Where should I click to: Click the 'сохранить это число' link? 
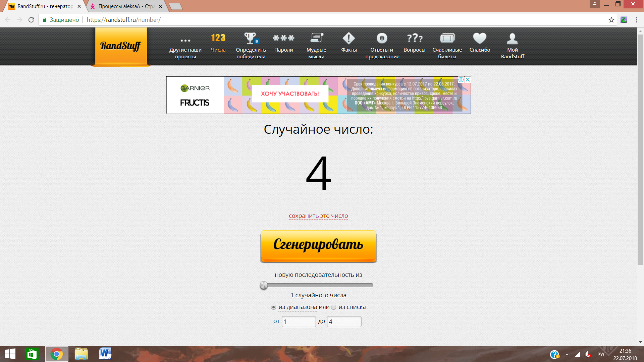point(318,216)
